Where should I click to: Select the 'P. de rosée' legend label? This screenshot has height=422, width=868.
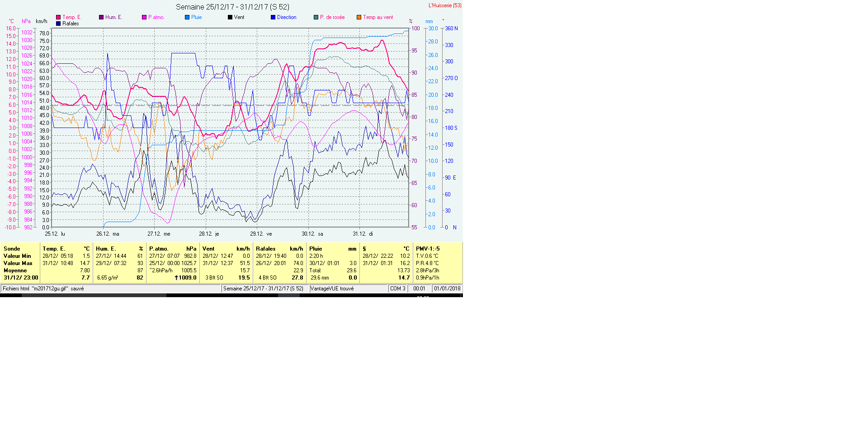(332, 17)
